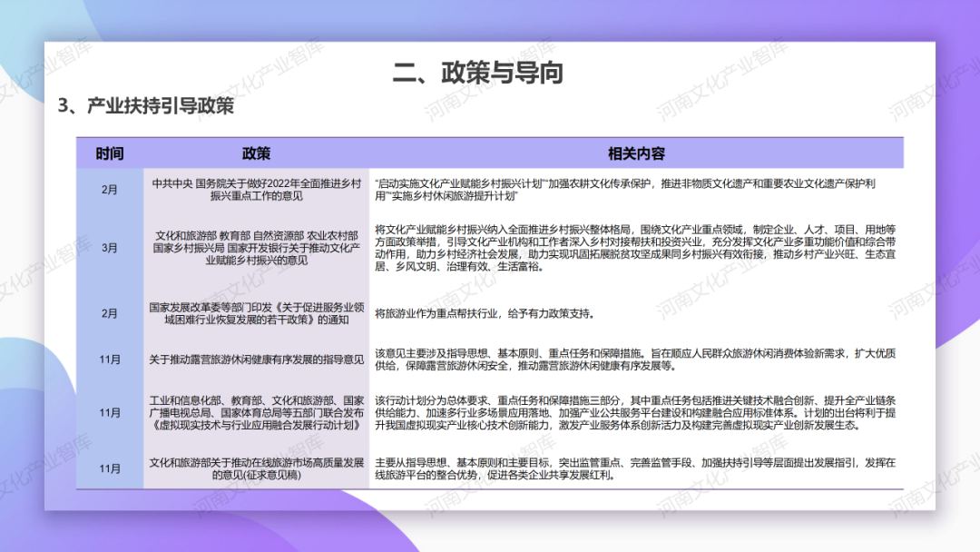
Task: Click the "政策" table header cell
Action: 258,153
